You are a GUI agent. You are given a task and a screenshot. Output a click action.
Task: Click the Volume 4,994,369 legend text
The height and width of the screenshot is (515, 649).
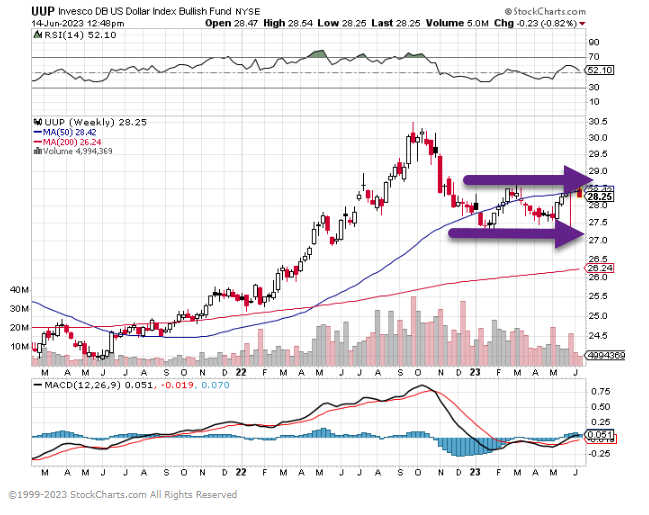[77, 151]
